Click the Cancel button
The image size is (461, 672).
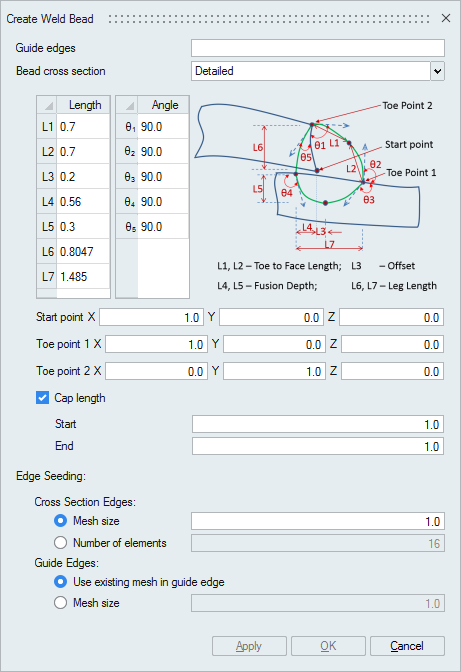point(407,646)
